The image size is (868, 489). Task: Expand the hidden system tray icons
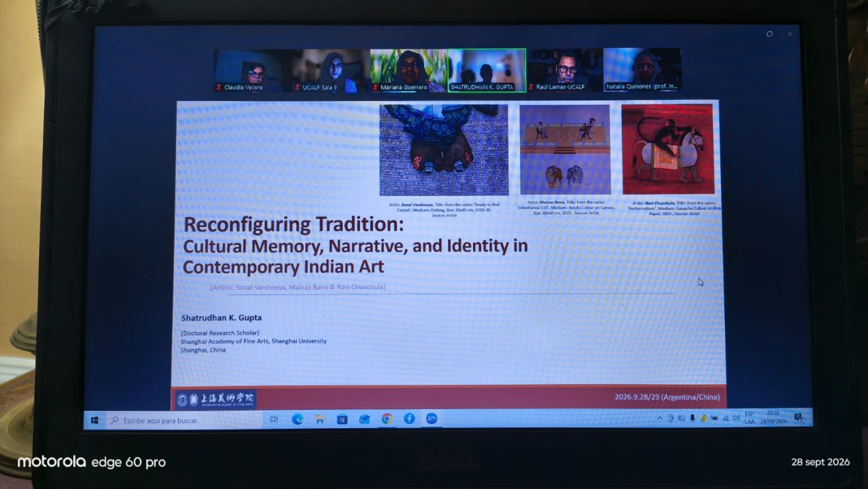pos(660,418)
